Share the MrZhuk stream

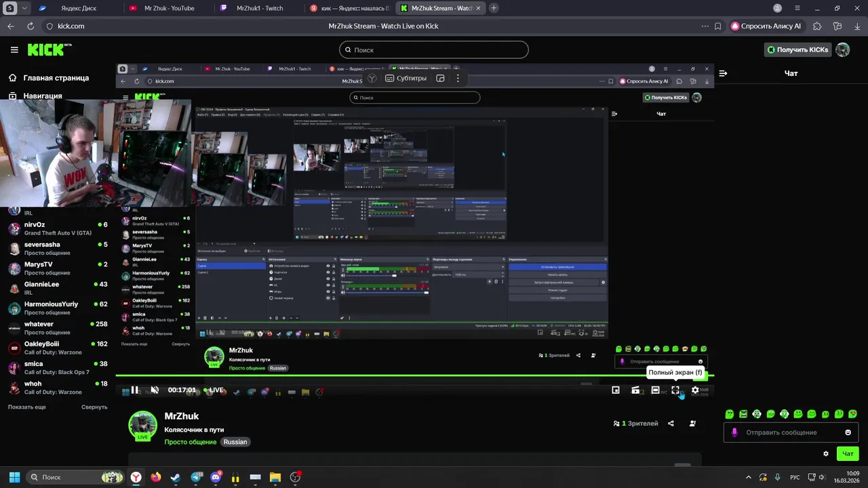point(671,424)
